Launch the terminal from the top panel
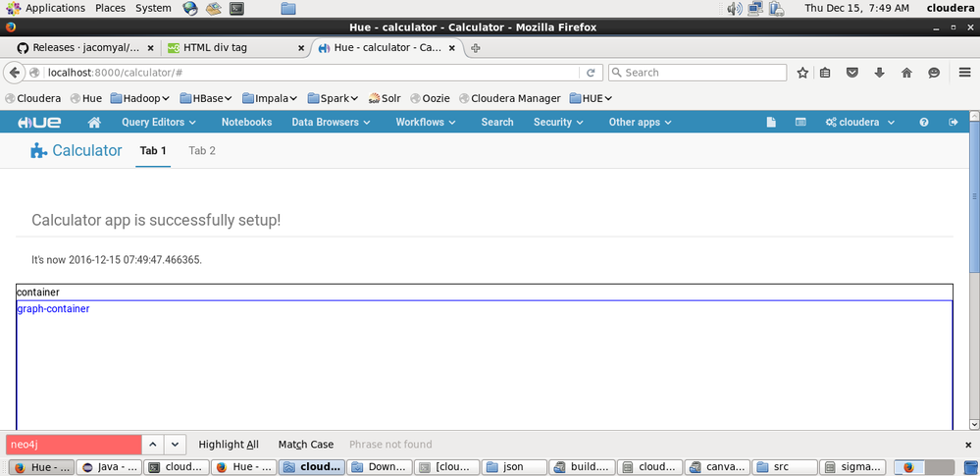Viewport: 980px width, 476px height. (x=236, y=8)
